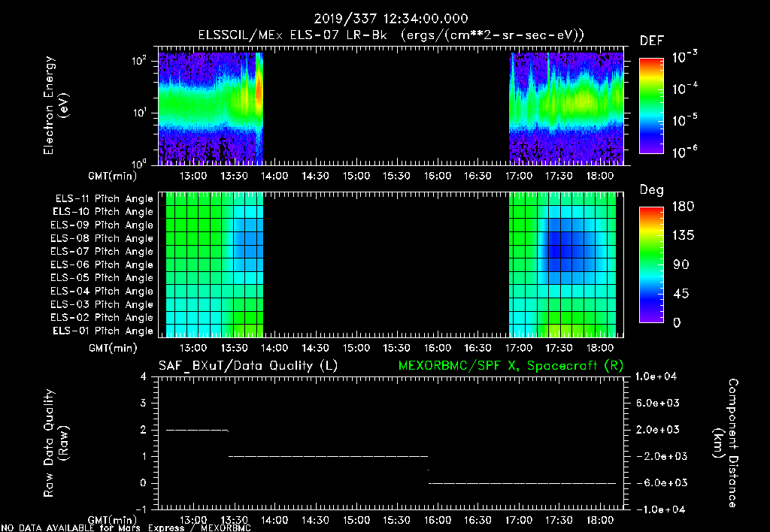Select the ELS-01 Pitch Angle label
The image size is (770, 532).
tap(103, 331)
